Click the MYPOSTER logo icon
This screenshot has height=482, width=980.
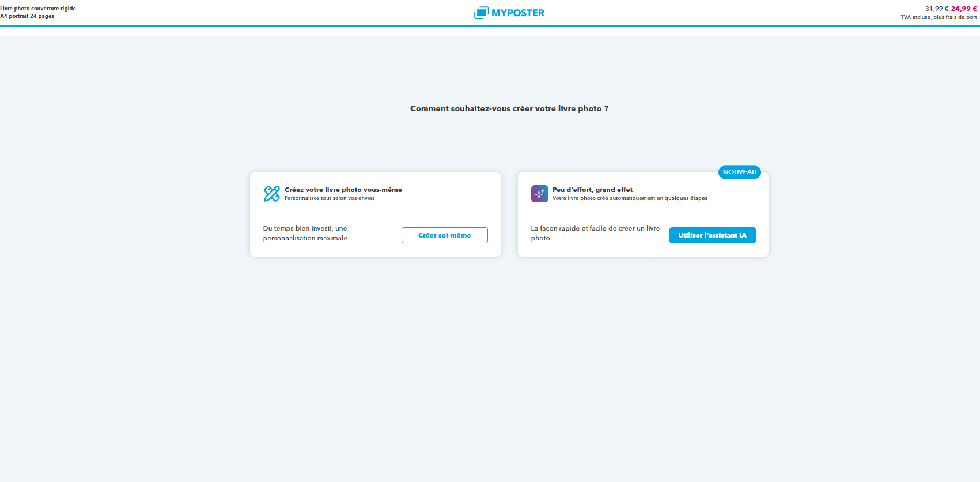[481, 13]
